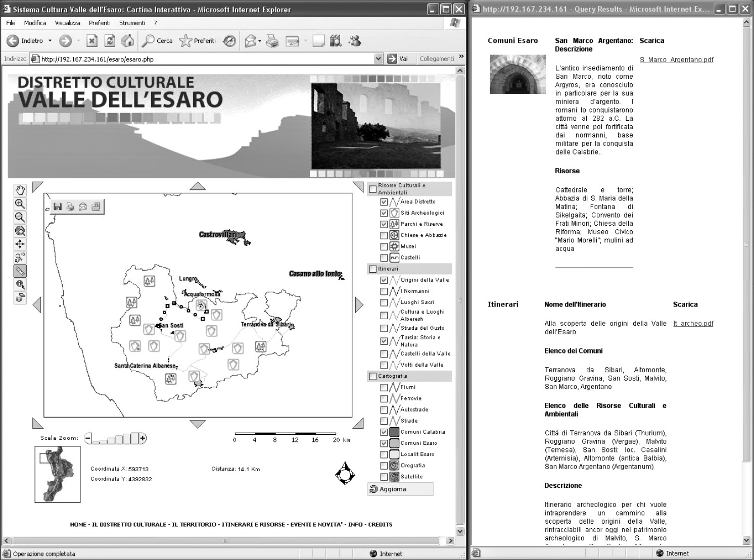Click the CREDITS footer link
The width and height of the screenshot is (754, 560).
pos(380,525)
